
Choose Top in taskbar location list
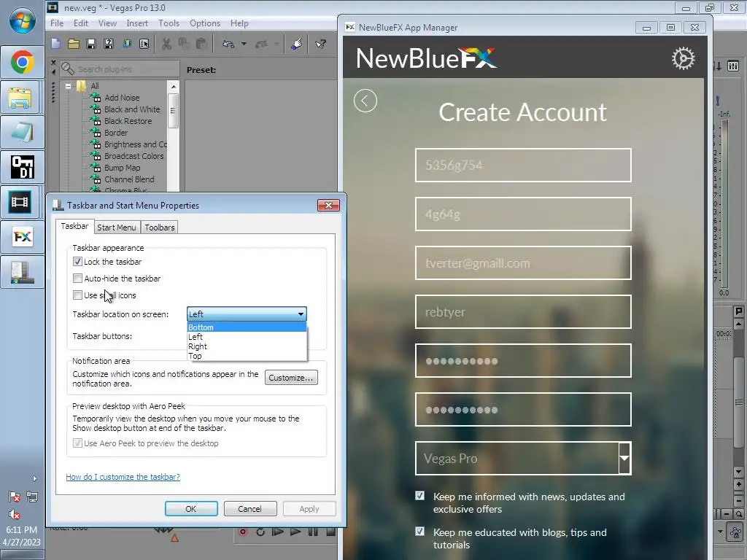coord(247,356)
